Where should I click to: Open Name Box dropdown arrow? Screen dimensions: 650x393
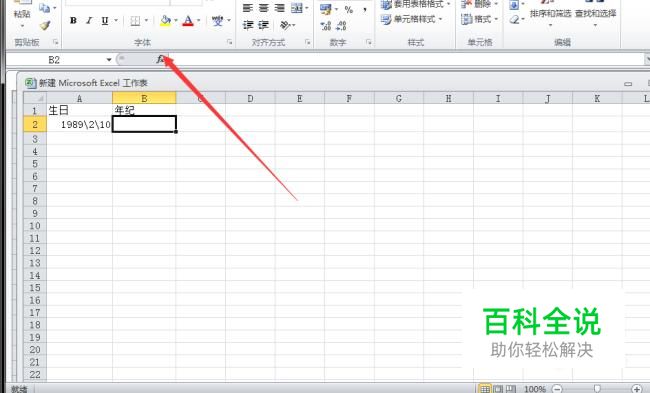(109, 60)
